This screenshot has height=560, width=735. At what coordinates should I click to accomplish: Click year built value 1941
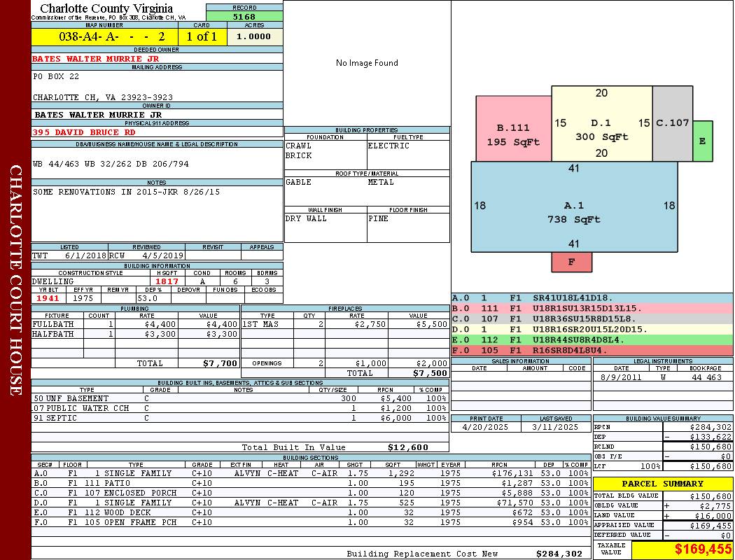[x=48, y=298]
